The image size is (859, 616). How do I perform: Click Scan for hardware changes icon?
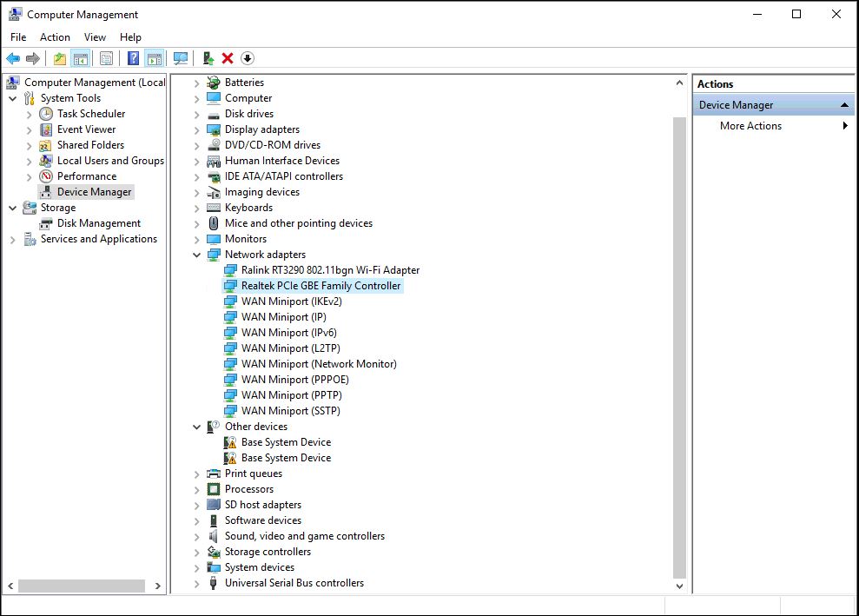(181, 58)
